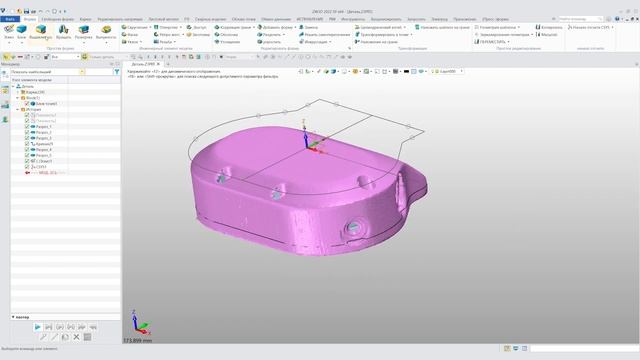Select the Блок block primitive tool
The image size is (640, 360).
[22, 32]
